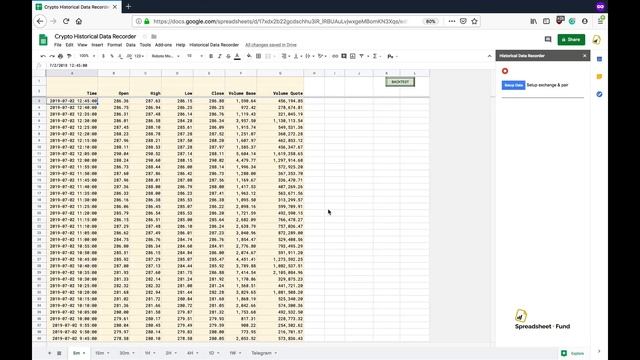640x360 pixels.
Task: Click the BACKTEST button in sheet
Action: 400,82
